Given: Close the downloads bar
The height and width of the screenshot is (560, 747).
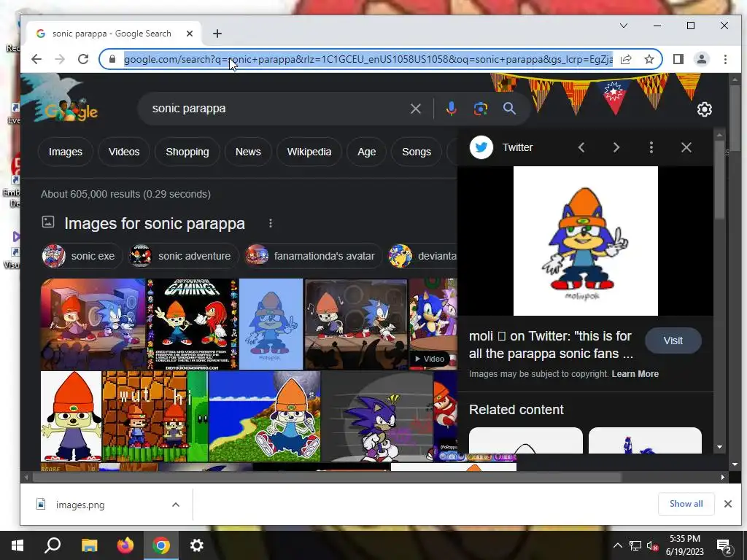Looking at the screenshot, I should tap(727, 504).
